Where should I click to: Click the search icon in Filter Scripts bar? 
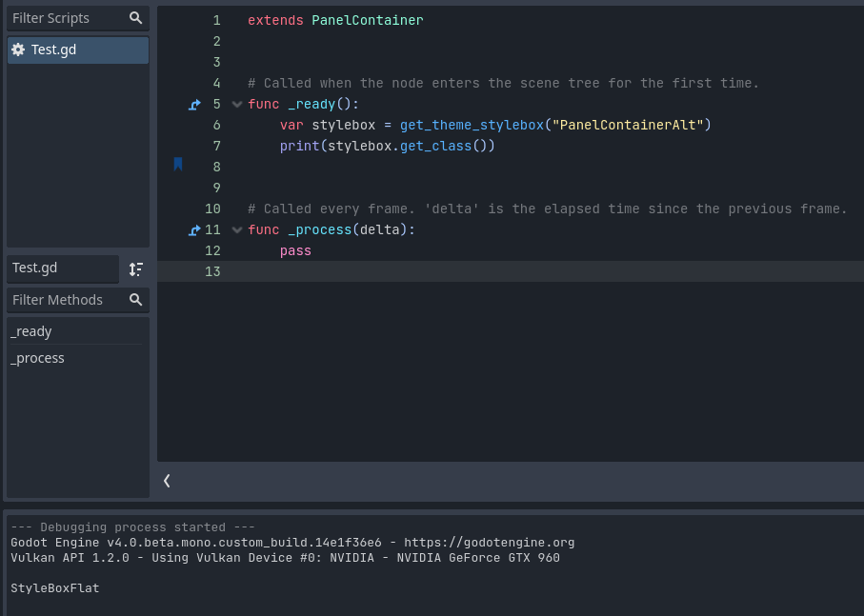(x=135, y=17)
